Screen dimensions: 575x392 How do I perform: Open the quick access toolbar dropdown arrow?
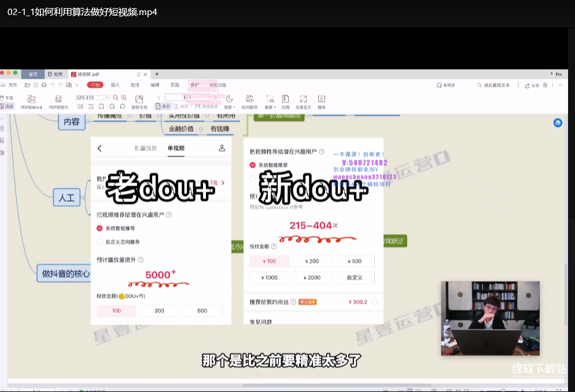coord(77,85)
